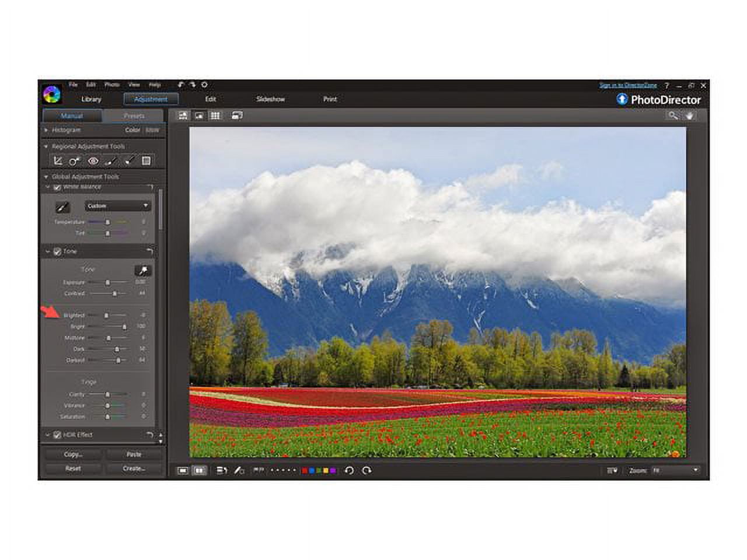The image size is (747, 560).
Task: Click the PhotoDirector upgrade arrow icon
Action: pyautogui.click(x=622, y=99)
